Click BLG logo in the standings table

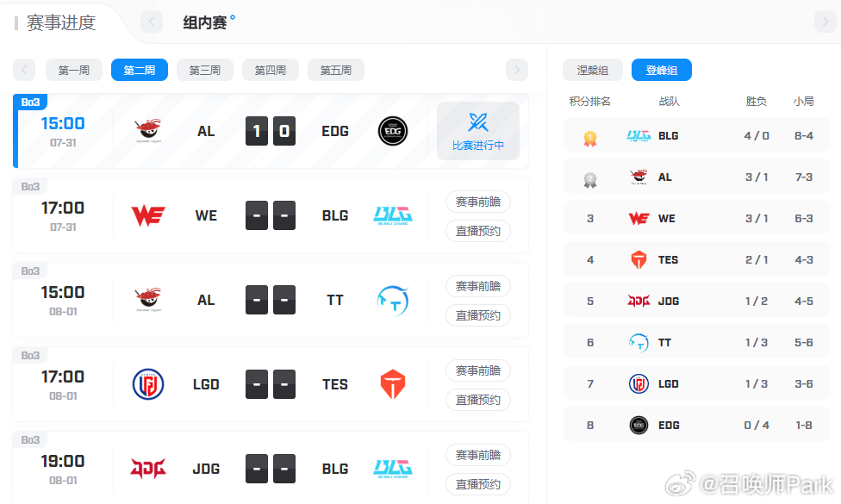[639, 135]
